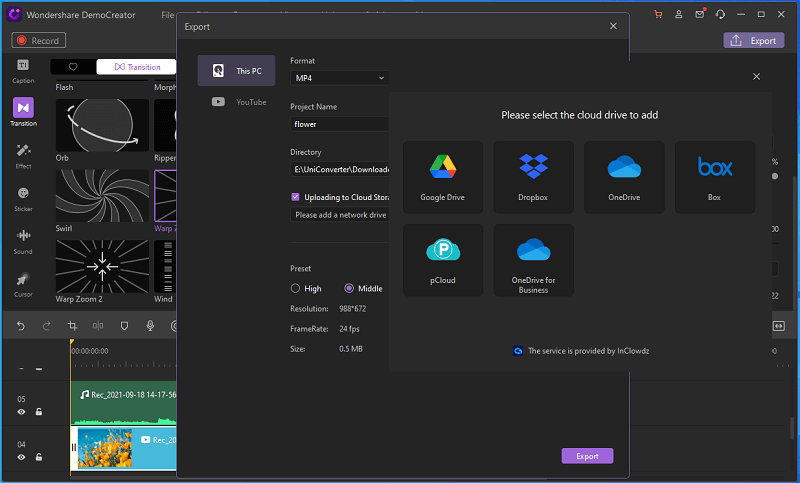800x483 pixels.
Task: Select the Google Drive cloud option
Action: (442, 177)
